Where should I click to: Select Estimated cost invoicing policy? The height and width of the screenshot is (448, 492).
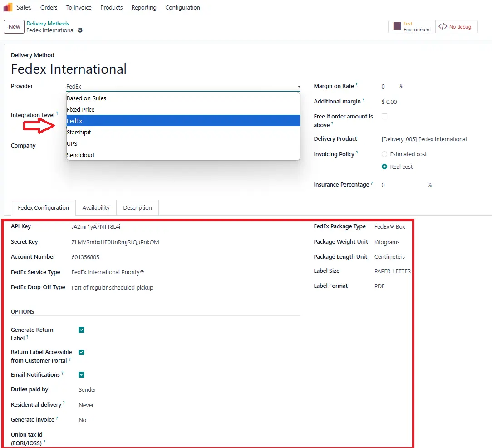click(384, 154)
